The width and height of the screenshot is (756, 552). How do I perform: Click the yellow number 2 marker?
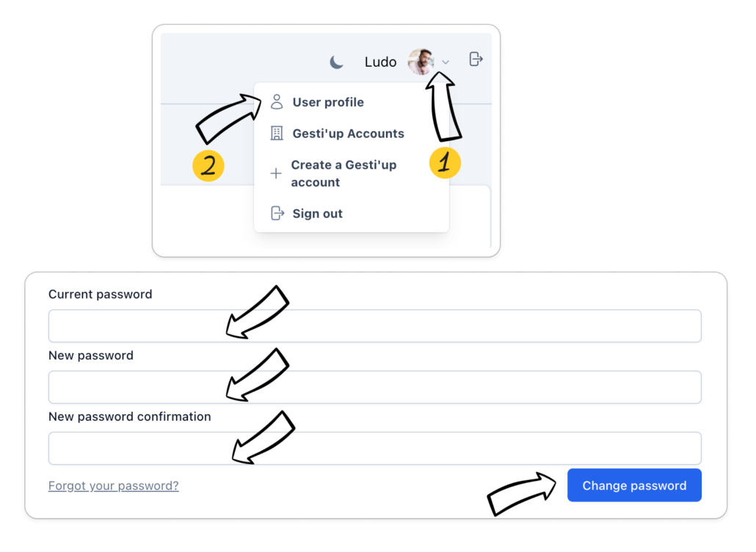[208, 166]
